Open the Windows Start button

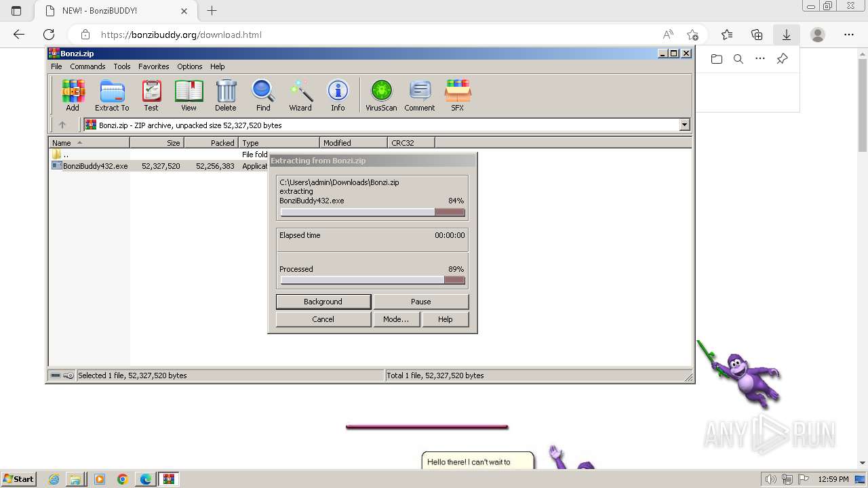pos(19,479)
